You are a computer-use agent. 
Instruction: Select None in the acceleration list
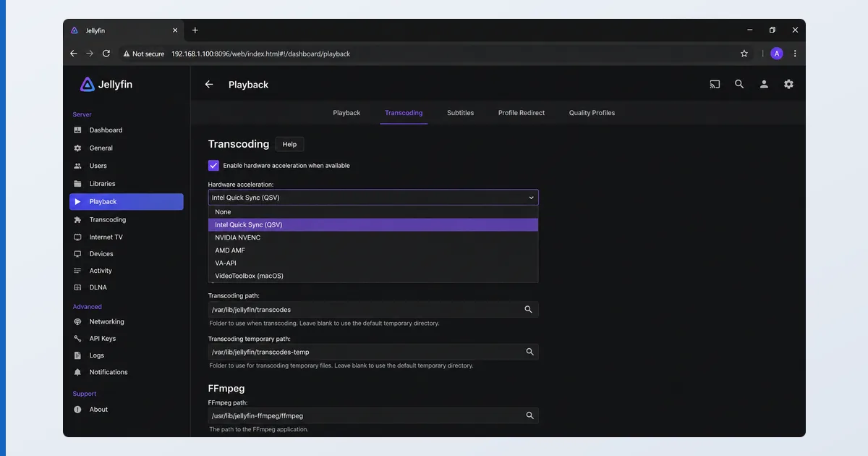pos(373,212)
